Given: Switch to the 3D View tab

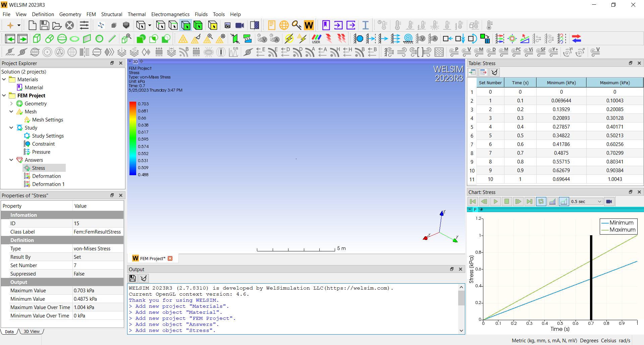Looking at the screenshot, I should 31,331.
